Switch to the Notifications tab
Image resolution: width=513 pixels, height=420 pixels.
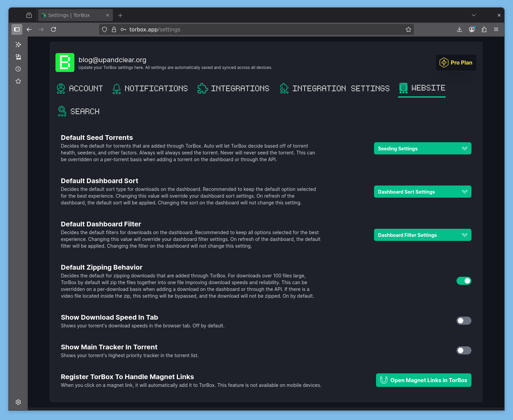tap(150, 89)
